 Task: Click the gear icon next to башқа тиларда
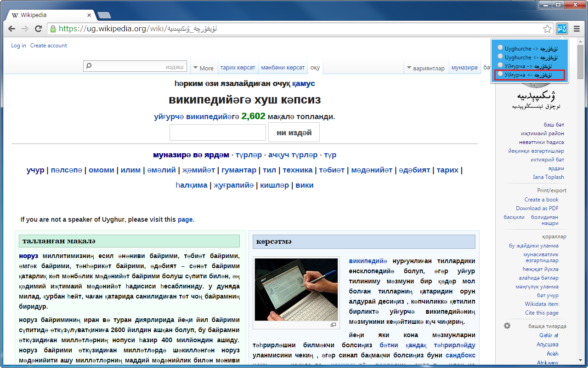(x=507, y=325)
